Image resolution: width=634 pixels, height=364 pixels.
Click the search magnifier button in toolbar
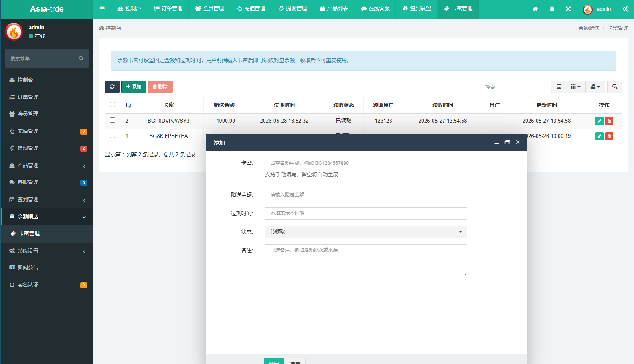[615, 87]
